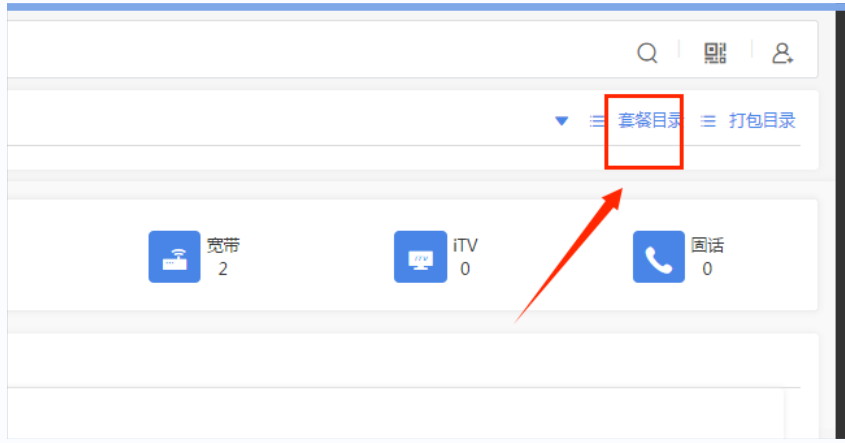Click list icon beside 套餐目录
Image resolution: width=845 pixels, height=443 pixels.
(597, 121)
